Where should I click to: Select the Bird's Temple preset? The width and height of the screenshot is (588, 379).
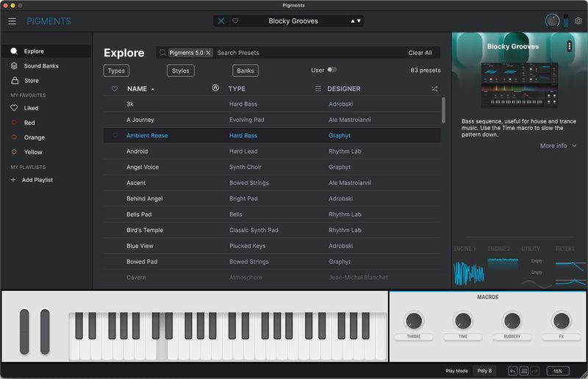[x=272, y=230]
